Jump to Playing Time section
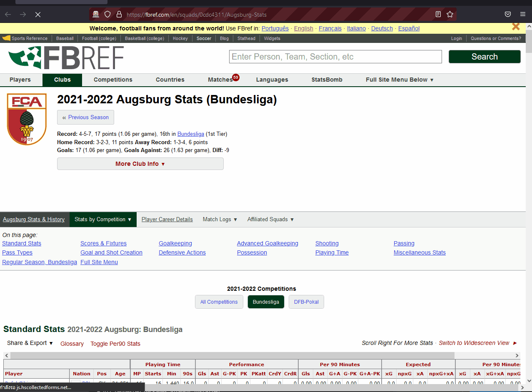The width and height of the screenshot is (532, 392). 332,252
